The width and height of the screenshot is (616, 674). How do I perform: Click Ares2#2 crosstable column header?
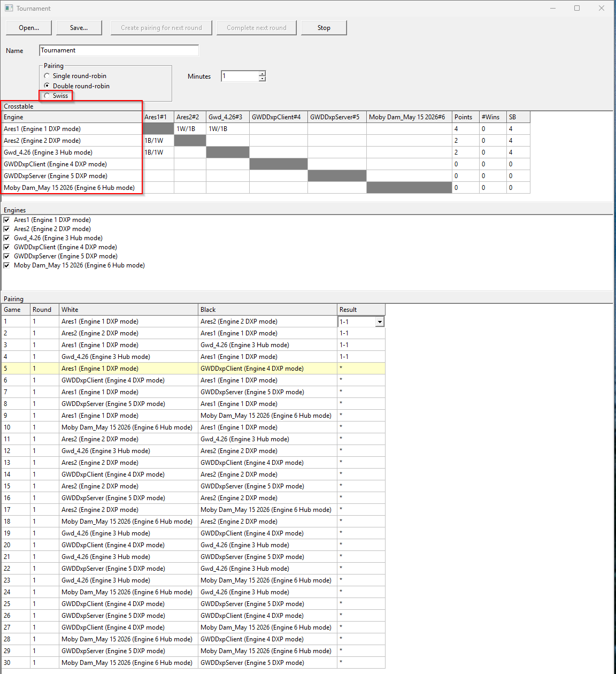(190, 117)
